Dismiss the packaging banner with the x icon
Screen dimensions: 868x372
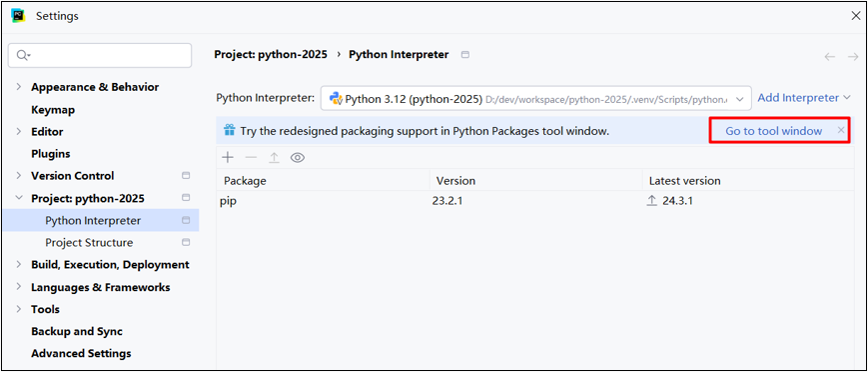click(841, 130)
